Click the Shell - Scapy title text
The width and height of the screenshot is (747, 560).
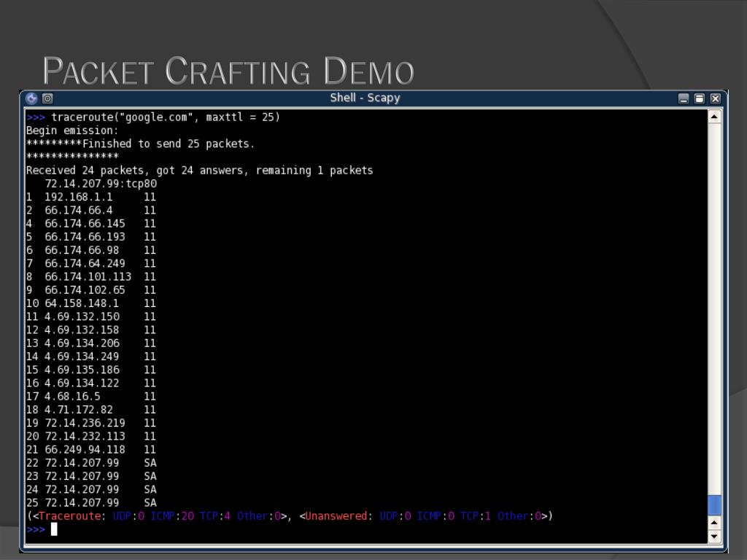click(365, 98)
